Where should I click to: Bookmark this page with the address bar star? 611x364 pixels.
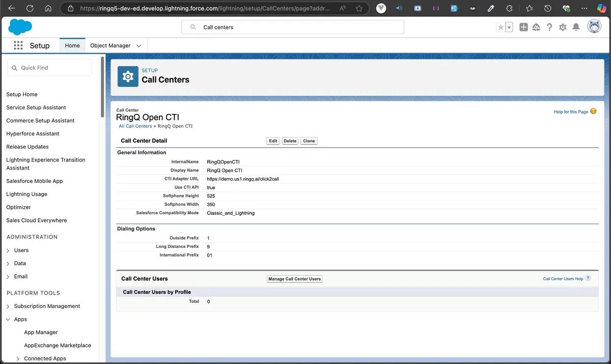(359, 8)
